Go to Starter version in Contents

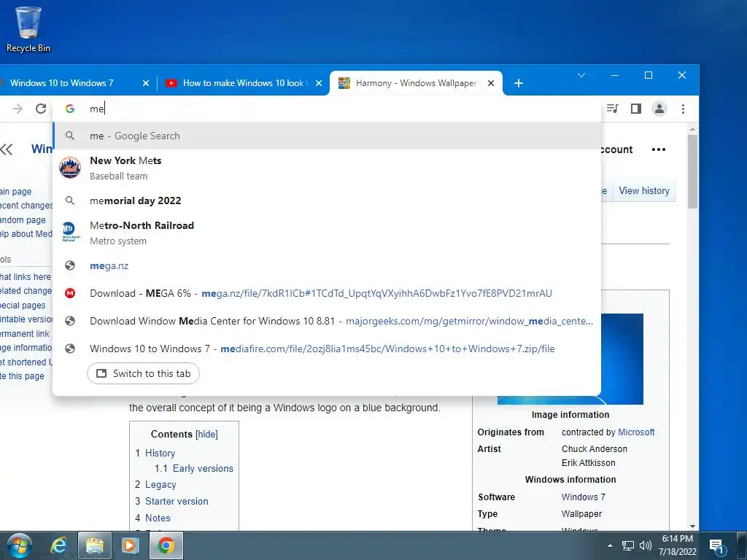click(x=177, y=501)
